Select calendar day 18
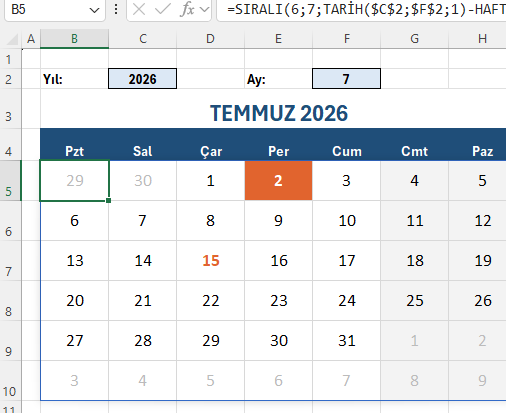The width and height of the screenshot is (506, 413). 414,261
